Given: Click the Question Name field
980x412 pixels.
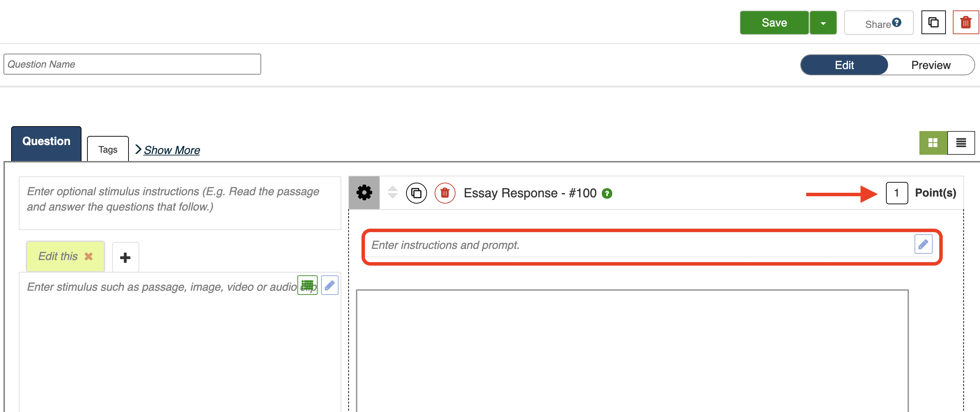Looking at the screenshot, I should pyautogui.click(x=132, y=64).
